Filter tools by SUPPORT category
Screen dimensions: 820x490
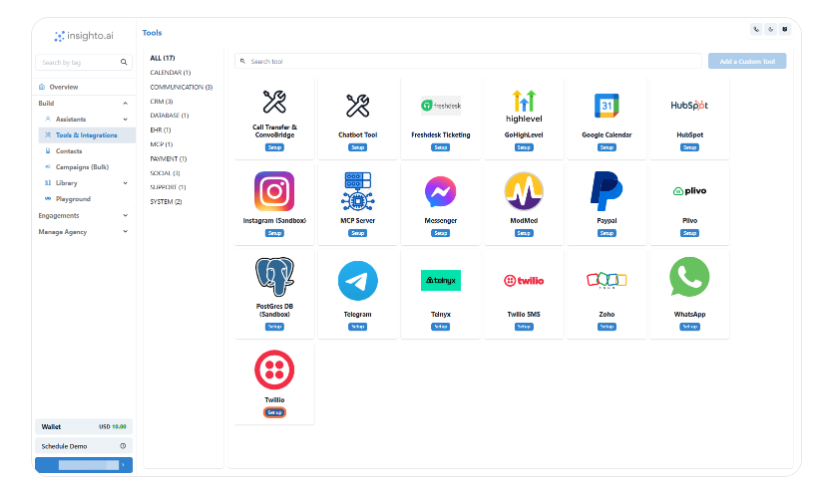point(168,187)
